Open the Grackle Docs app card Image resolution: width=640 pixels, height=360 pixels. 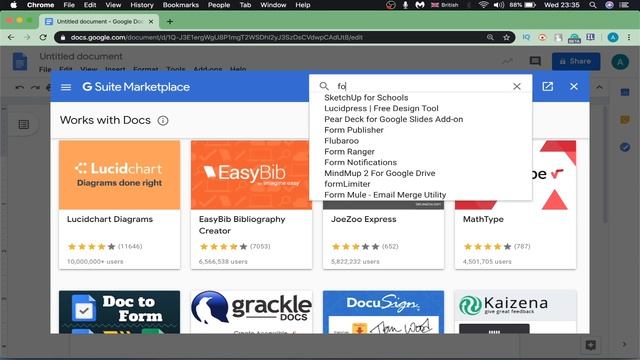(x=251, y=312)
